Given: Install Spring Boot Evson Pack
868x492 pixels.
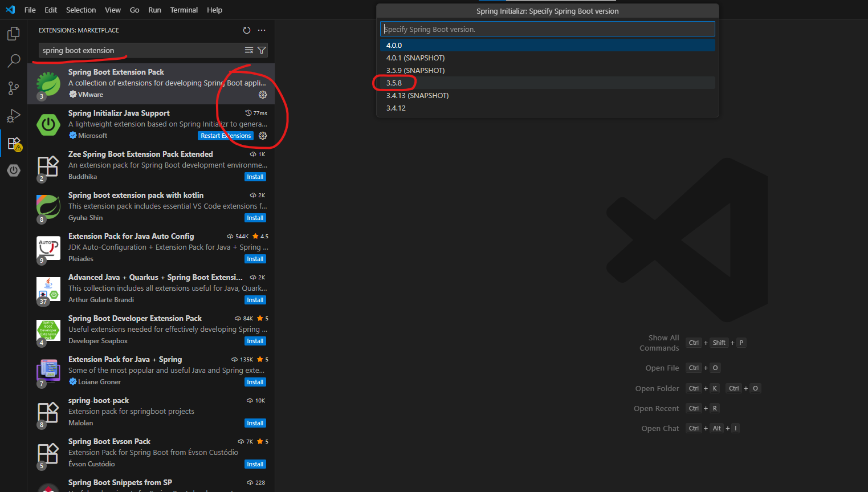Looking at the screenshot, I should click(x=255, y=464).
